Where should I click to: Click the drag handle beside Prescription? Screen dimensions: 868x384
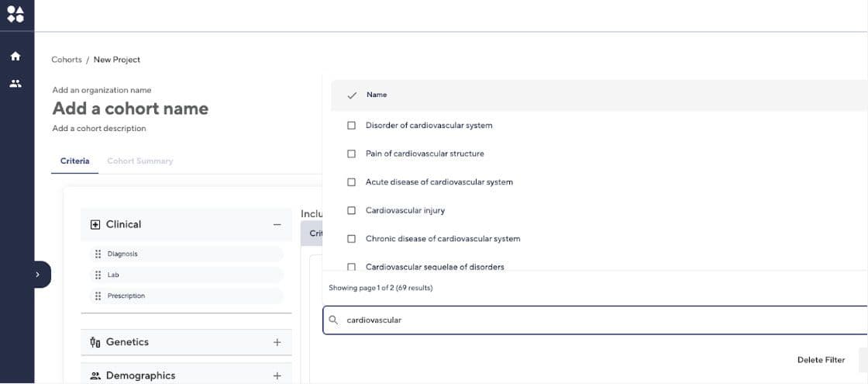tap(98, 296)
